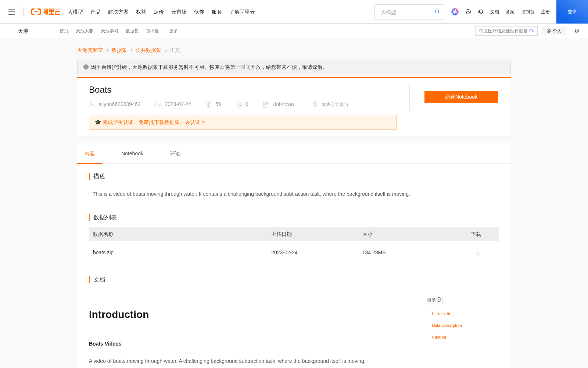Open the 了解阿里云 menu
Viewport: 588px width, 368px height.
pos(242,12)
